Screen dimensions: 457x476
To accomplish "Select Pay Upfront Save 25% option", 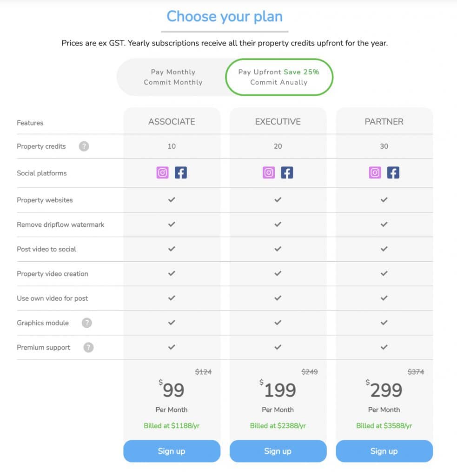I will click(x=279, y=77).
